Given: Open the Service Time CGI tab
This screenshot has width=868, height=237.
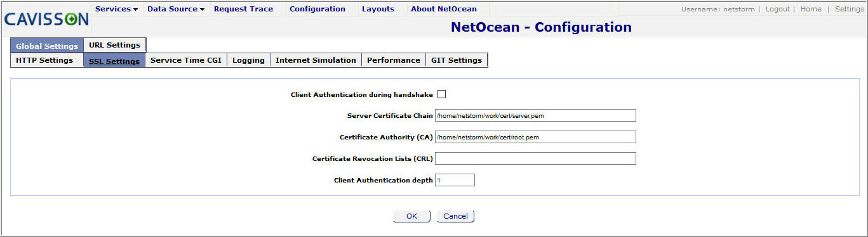Looking at the screenshot, I should (x=186, y=60).
